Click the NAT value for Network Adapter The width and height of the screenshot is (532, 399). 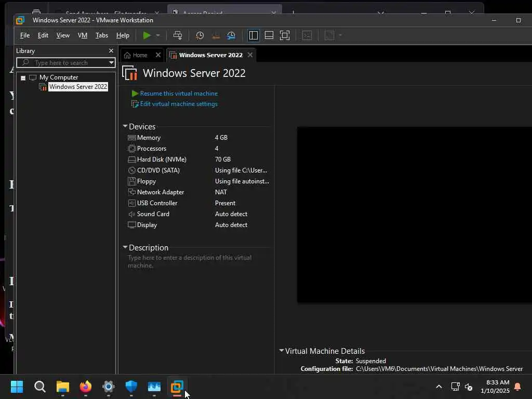click(x=221, y=192)
